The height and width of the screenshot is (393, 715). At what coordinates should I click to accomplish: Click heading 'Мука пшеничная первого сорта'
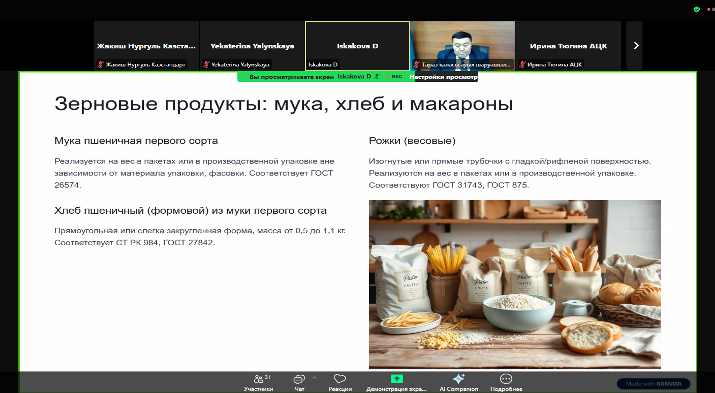(x=136, y=141)
